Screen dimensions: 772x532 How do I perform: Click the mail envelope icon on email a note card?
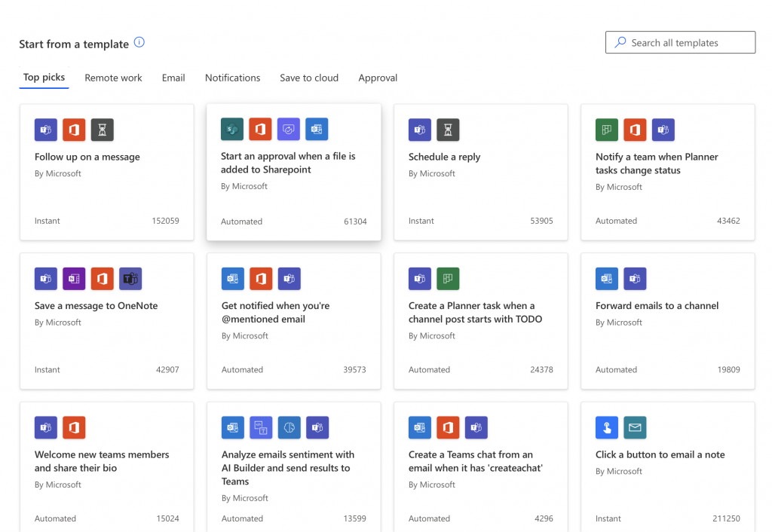pos(635,428)
